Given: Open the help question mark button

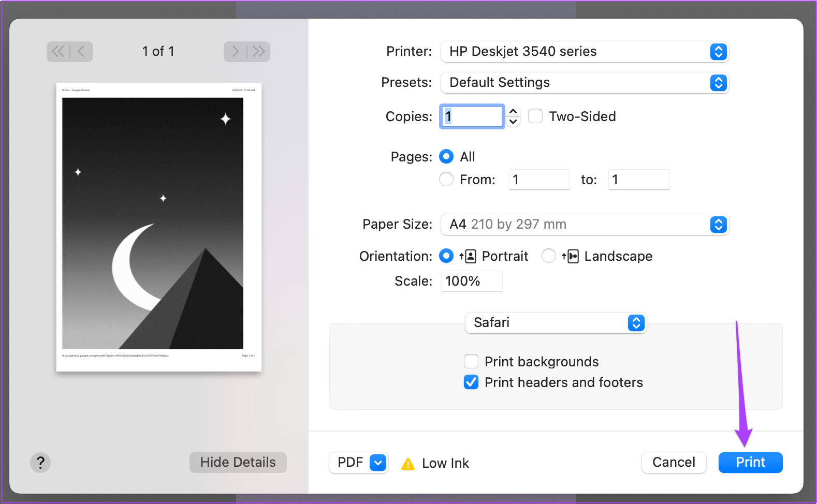Looking at the screenshot, I should [40, 462].
